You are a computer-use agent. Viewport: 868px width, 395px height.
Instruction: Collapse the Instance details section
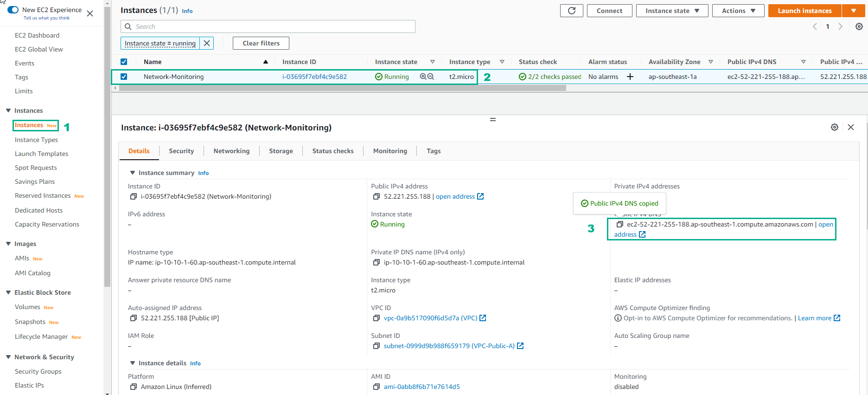(x=133, y=363)
